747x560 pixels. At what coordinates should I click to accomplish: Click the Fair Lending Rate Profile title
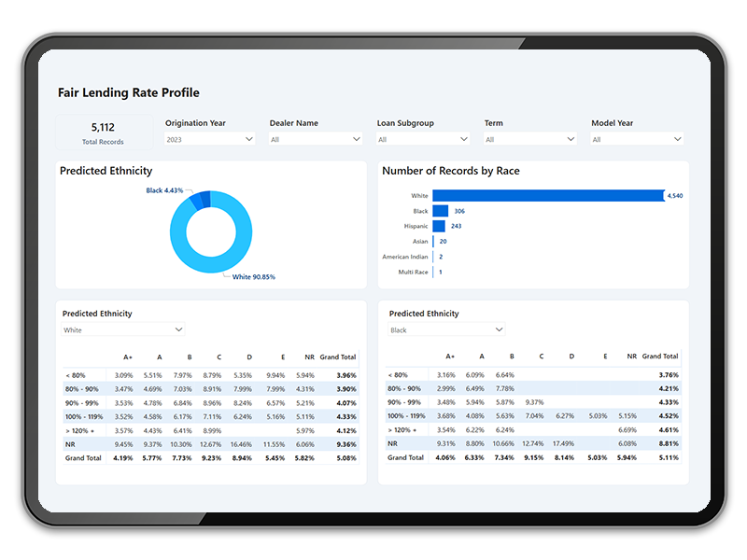point(129,92)
